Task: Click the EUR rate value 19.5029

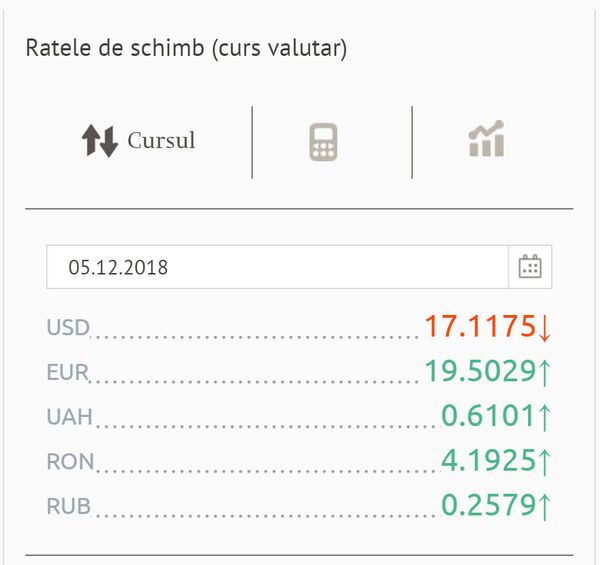Action: tap(479, 372)
